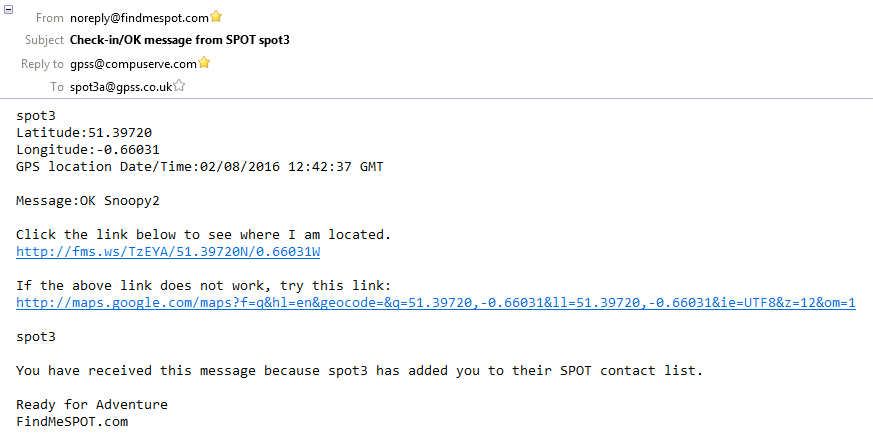Click the "Reply to" header label
The width and height of the screenshot is (873, 444).
click(x=43, y=64)
